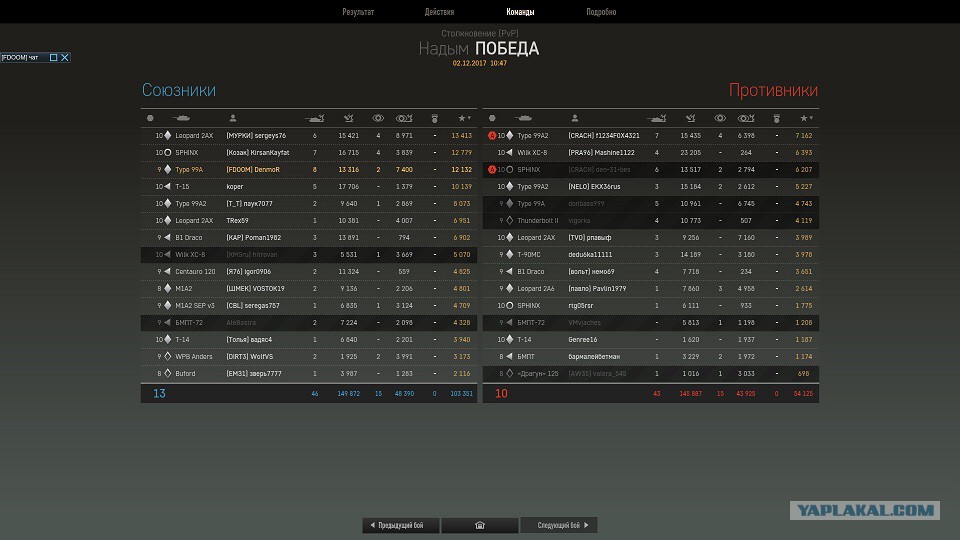Go to Следующий бой
The height and width of the screenshot is (540, 960).
pos(559,525)
